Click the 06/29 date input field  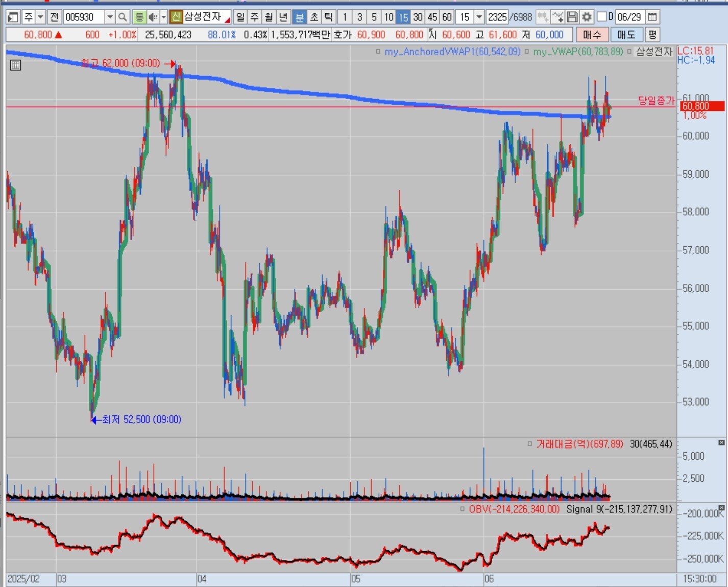pos(629,17)
